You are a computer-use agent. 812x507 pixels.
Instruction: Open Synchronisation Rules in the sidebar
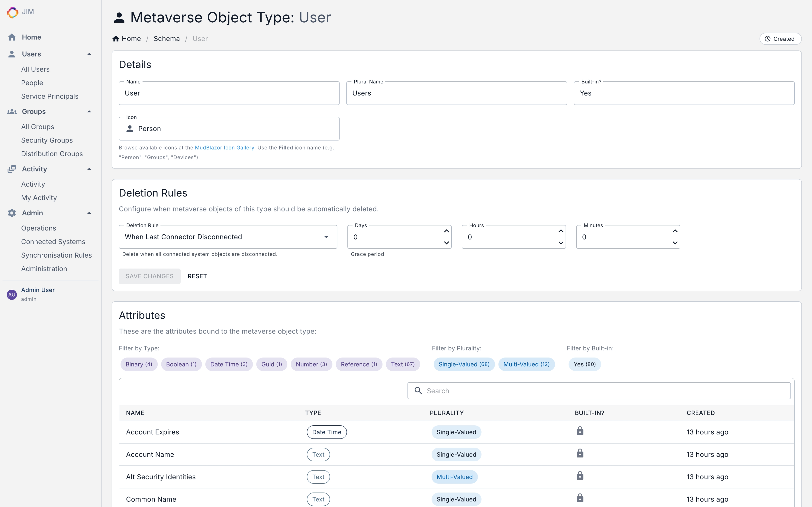[x=56, y=255]
